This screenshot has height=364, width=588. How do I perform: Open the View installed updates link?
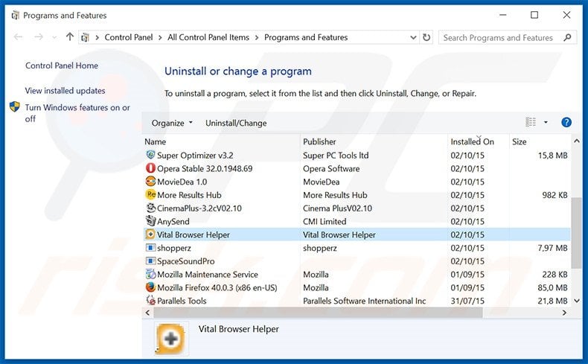[65, 91]
